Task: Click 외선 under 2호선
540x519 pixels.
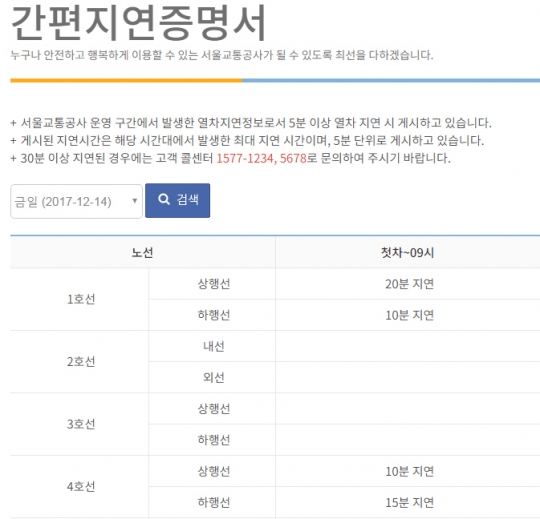Action: 214,377
